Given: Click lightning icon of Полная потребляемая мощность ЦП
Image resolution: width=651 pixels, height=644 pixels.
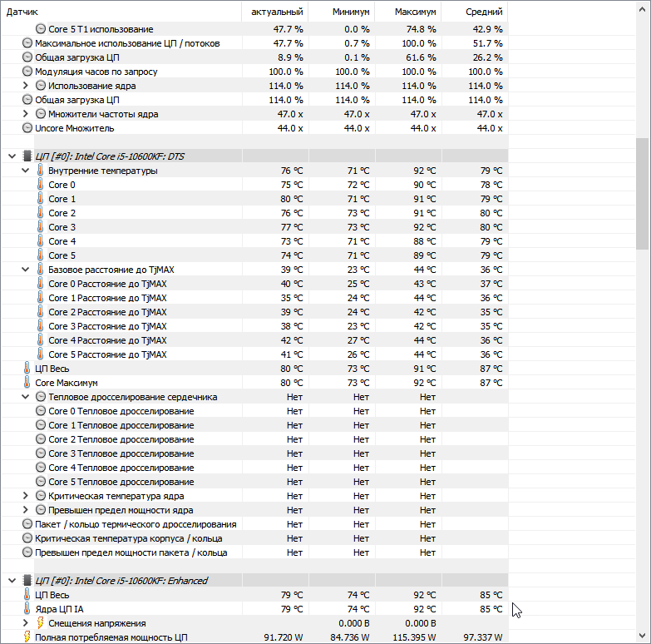Looking at the screenshot, I should [27, 637].
